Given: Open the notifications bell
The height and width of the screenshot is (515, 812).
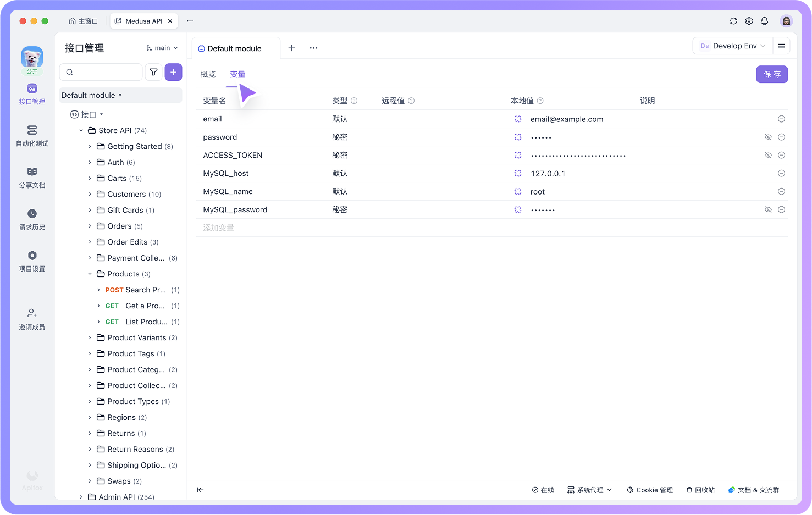Looking at the screenshot, I should tap(764, 21).
